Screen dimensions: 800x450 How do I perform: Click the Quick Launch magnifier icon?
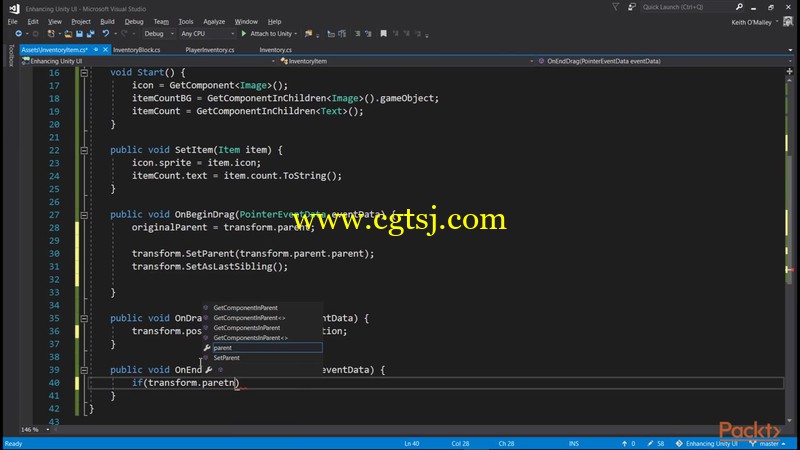click(x=739, y=7)
